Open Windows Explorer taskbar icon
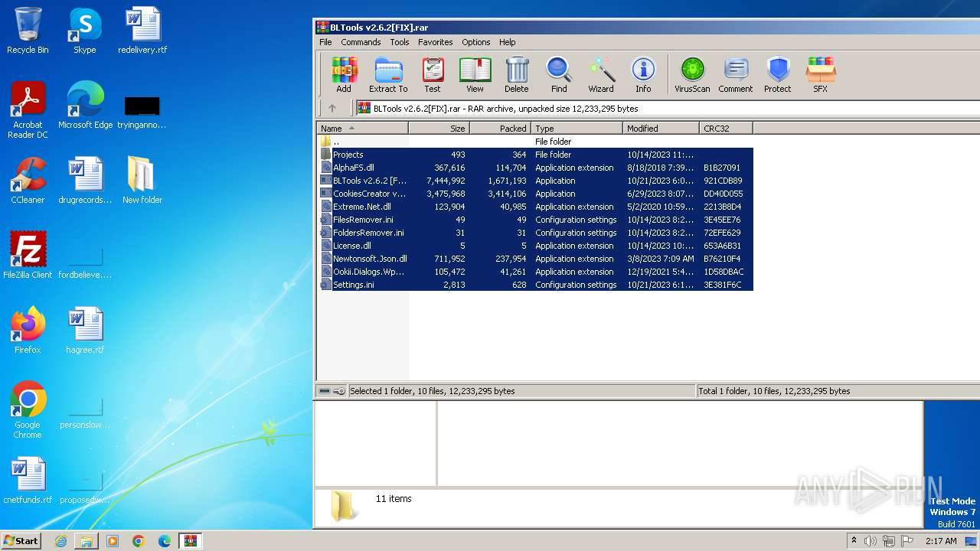 click(87, 541)
